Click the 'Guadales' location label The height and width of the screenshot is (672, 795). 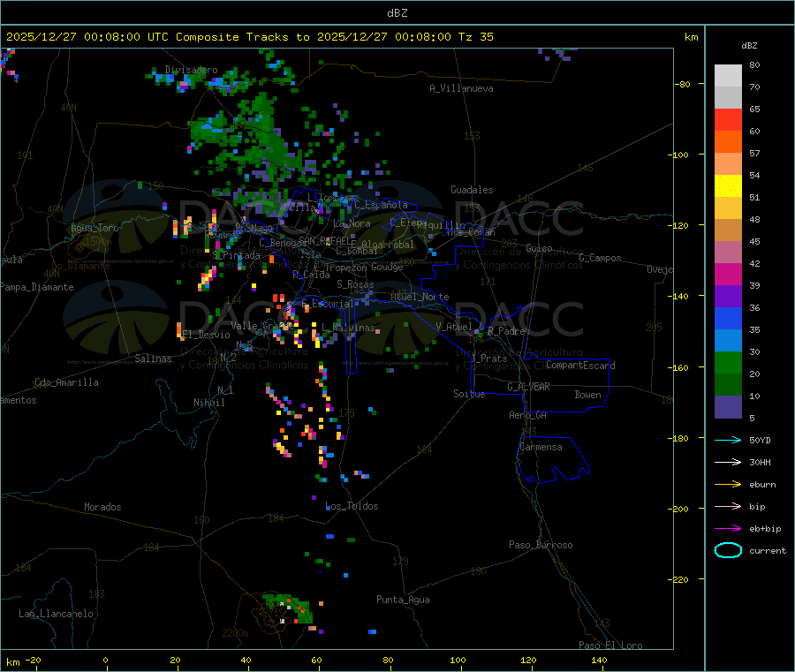click(472, 190)
